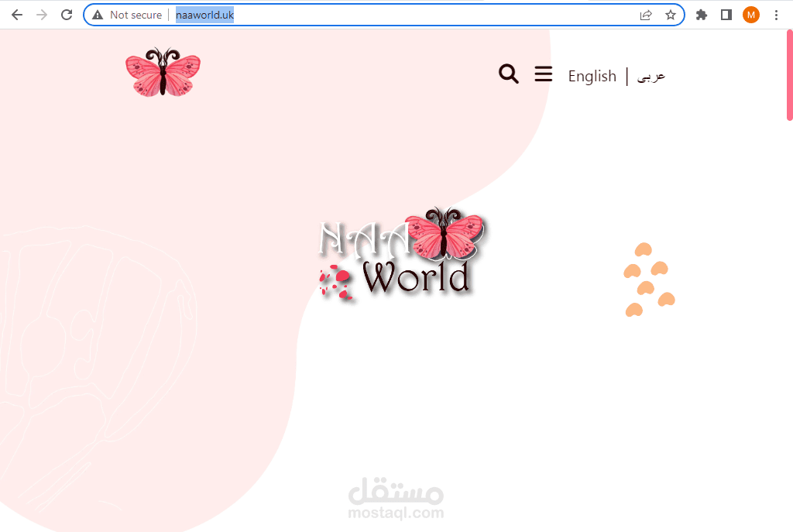Image resolution: width=793 pixels, height=532 pixels.
Task: Open the browser extensions puzzle icon
Action: pyautogui.click(x=701, y=14)
